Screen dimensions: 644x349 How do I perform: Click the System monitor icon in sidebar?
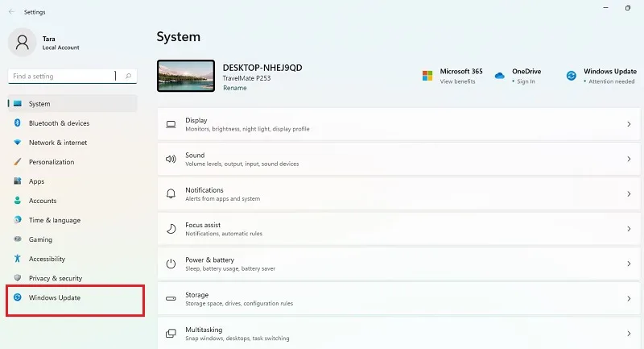(17, 104)
